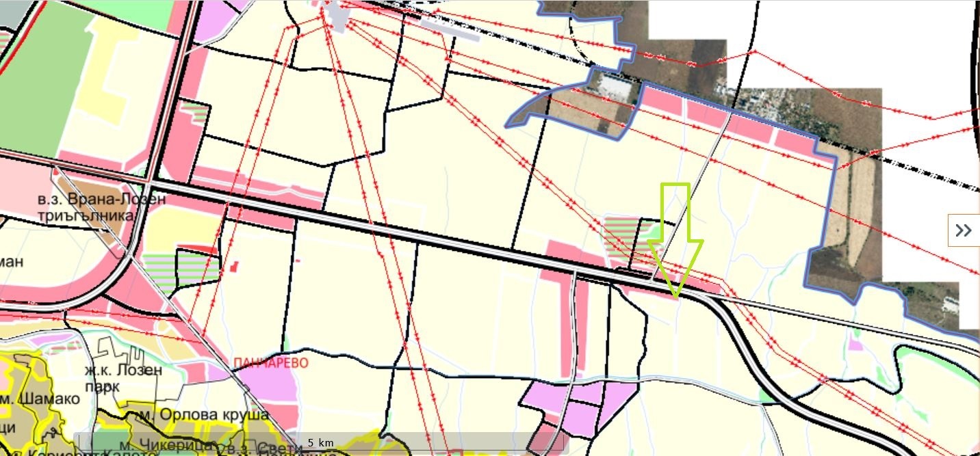Select the striped pink-green zone left of green arrow
This screenshot has height=456, width=980.
click(x=619, y=239)
